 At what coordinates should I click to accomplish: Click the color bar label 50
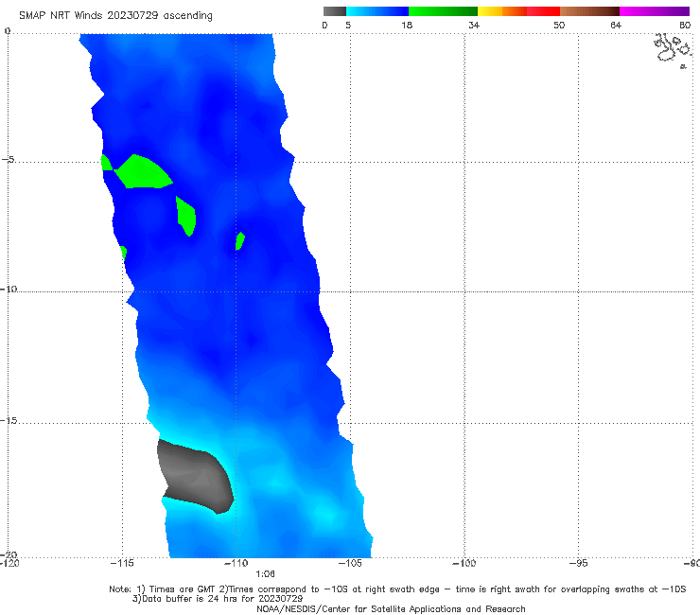click(x=559, y=25)
